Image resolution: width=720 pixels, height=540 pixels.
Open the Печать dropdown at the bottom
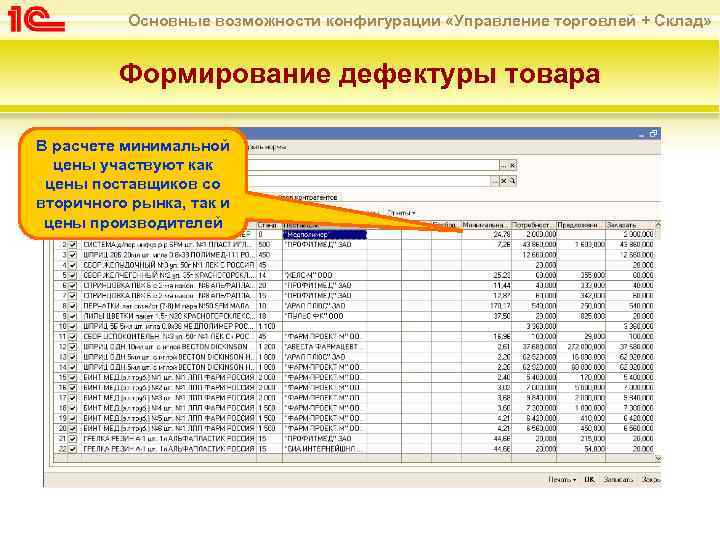(x=562, y=479)
